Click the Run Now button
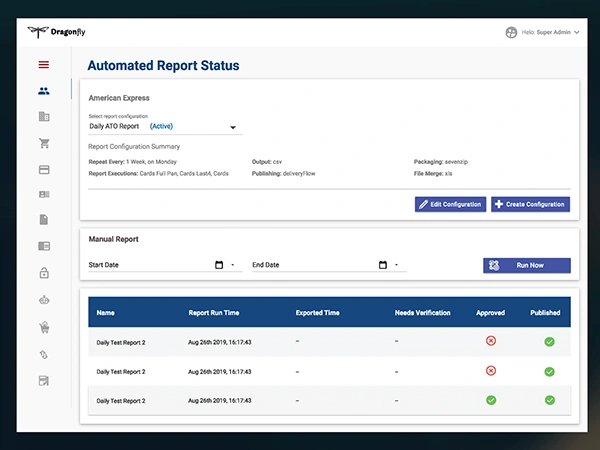This screenshot has height=450, width=600. click(527, 266)
